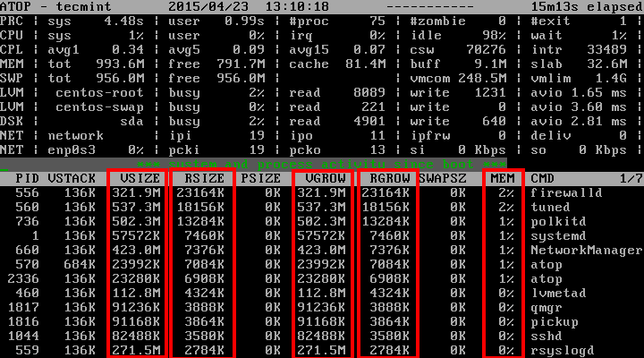This screenshot has height=358, width=644.
Task: Select the firewalld process name
Action: click(x=565, y=192)
